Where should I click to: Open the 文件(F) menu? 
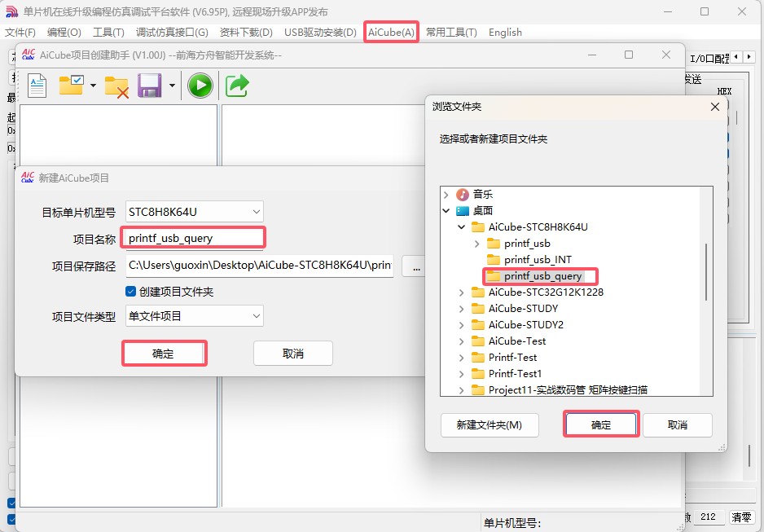(x=20, y=32)
